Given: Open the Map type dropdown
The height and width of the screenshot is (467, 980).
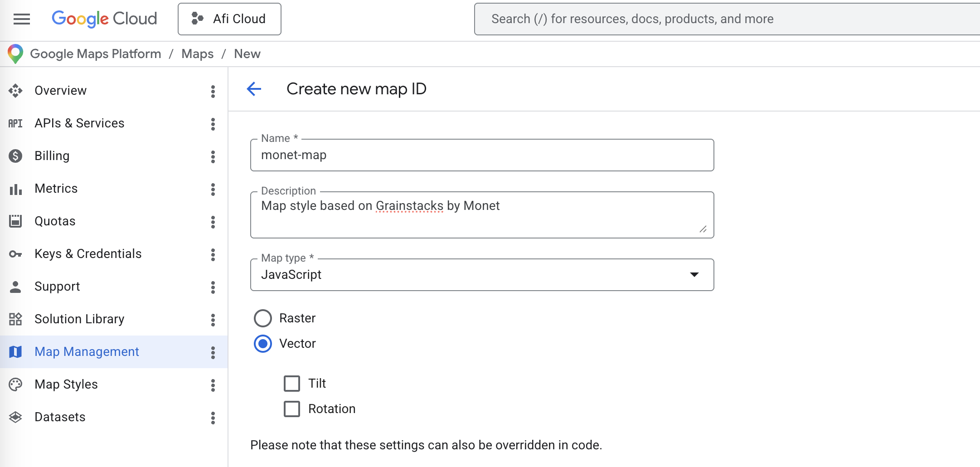Looking at the screenshot, I should (x=482, y=275).
